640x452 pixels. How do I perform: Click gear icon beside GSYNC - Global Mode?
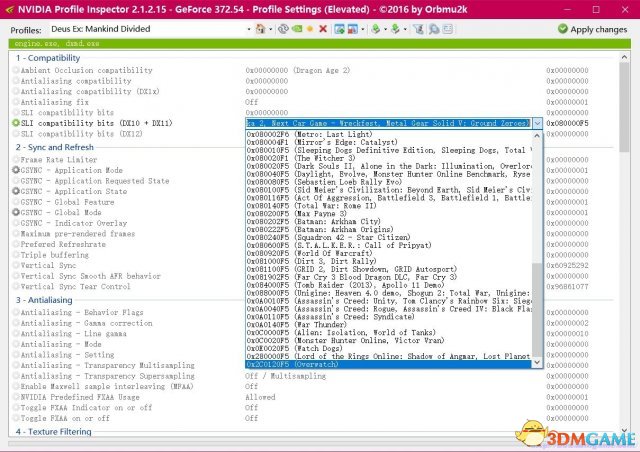15,212
